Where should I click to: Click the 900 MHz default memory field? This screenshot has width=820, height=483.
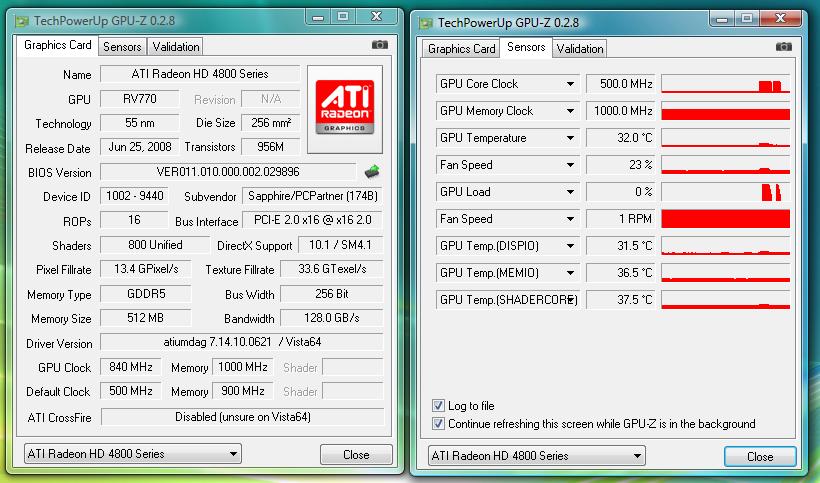click(243, 391)
